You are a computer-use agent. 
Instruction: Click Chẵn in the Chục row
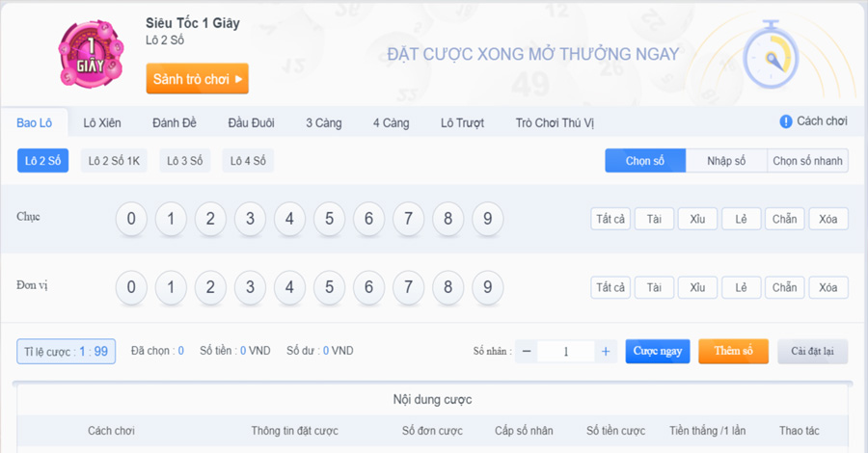point(784,219)
